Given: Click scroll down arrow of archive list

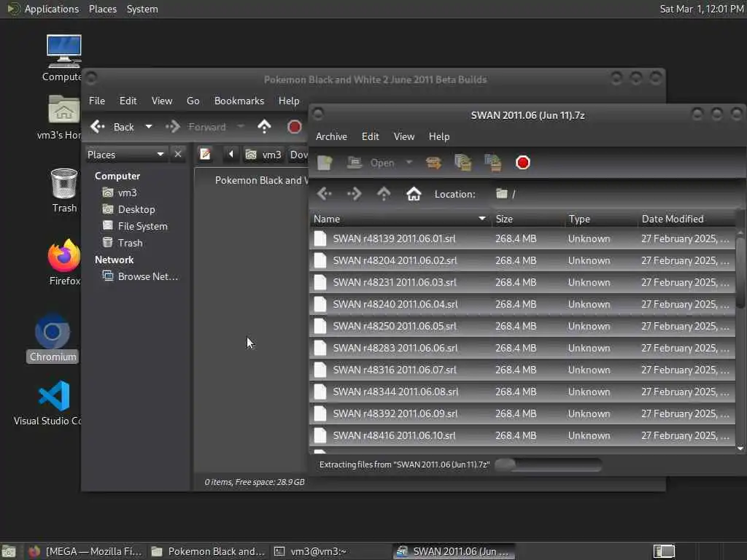Looking at the screenshot, I should click(x=740, y=448).
